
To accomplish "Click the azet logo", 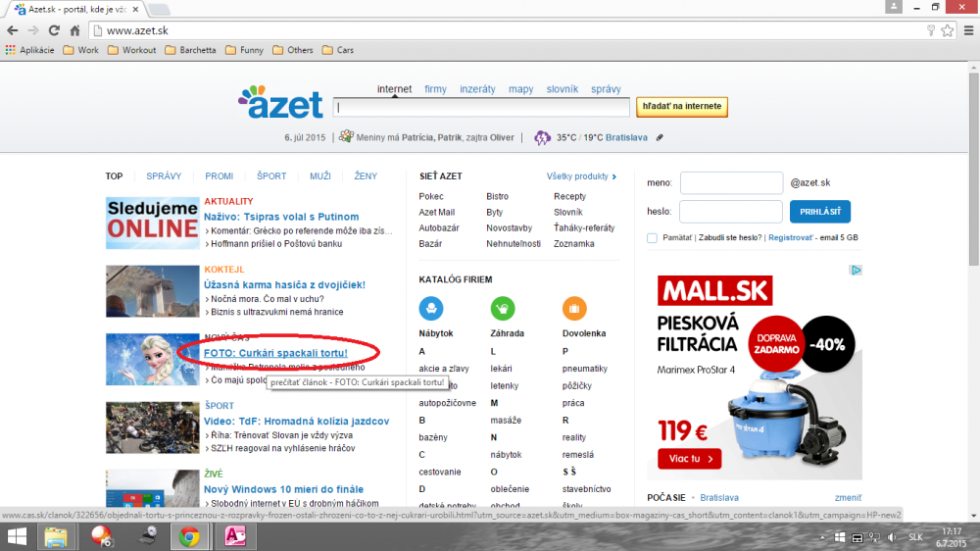I will (280, 103).
